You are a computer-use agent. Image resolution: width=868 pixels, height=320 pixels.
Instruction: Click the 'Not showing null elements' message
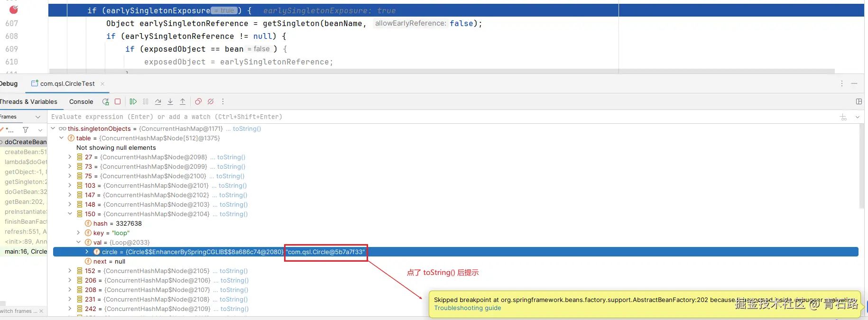coord(116,147)
